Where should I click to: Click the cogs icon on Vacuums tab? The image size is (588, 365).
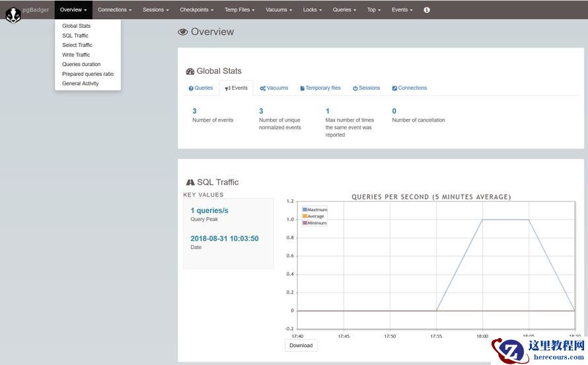(262, 88)
